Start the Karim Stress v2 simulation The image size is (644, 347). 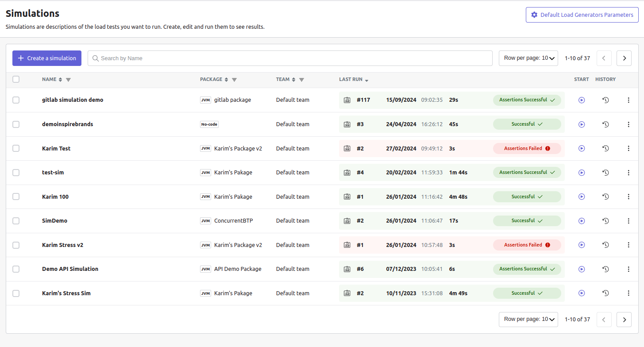582,245
